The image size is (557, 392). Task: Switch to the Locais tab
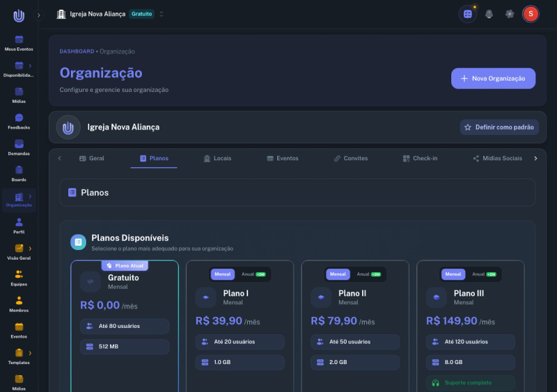pyautogui.click(x=217, y=159)
